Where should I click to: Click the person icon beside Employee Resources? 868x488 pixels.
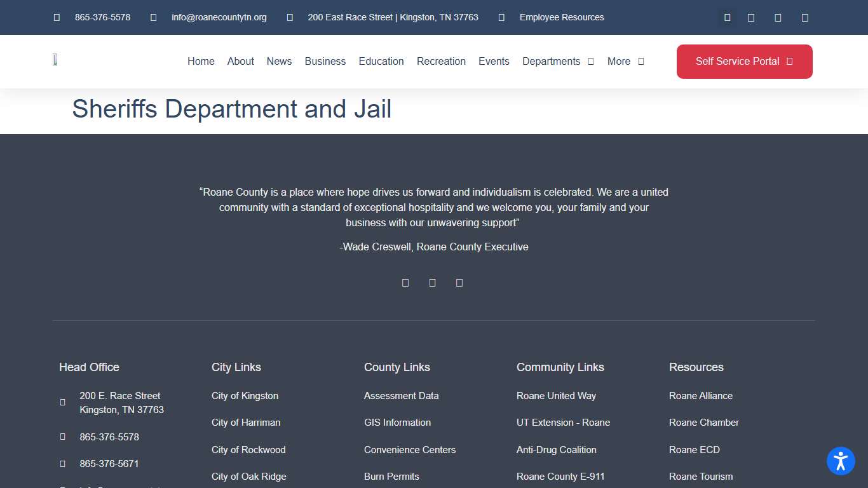coord(500,17)
